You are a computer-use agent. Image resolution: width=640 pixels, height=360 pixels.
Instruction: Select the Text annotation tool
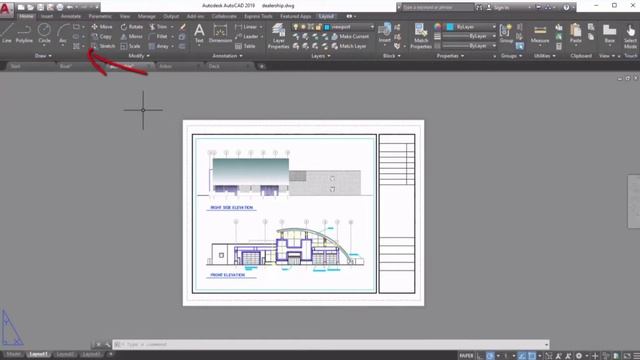(199, 33)
